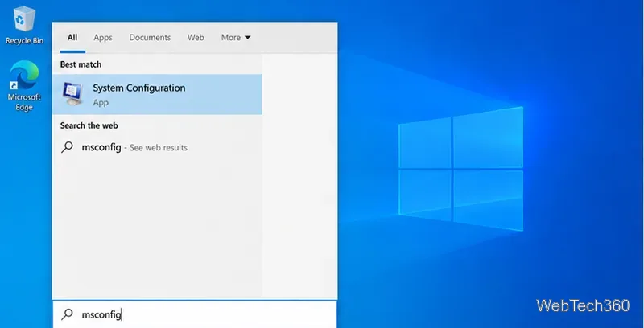644x328 pixels.
Task: Select the All search tab
Action: (x=72, y=37)
